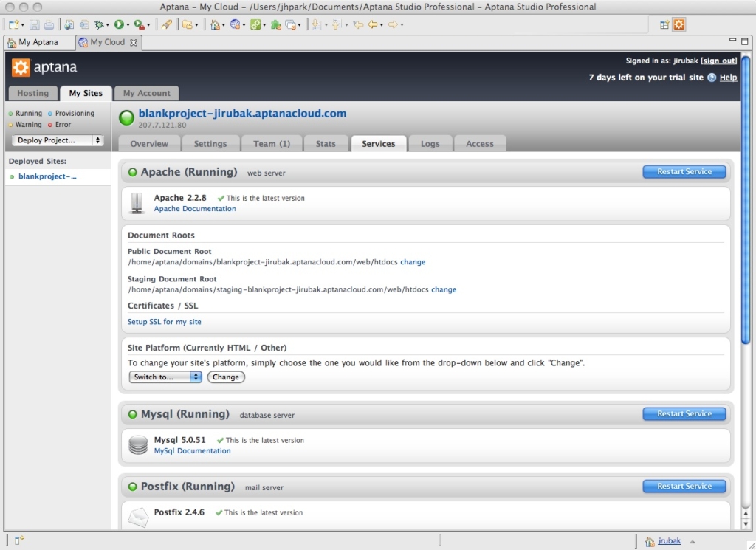Click the green gears toolbar icon
Viewport: 756px width, 550px height.
pos(255,24)
